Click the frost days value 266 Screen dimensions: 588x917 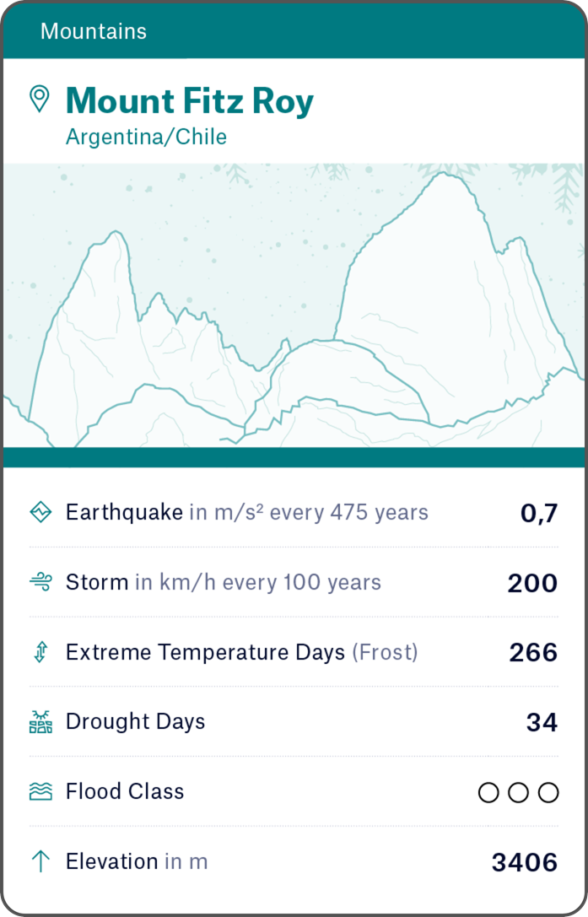(x=533, y=653)
